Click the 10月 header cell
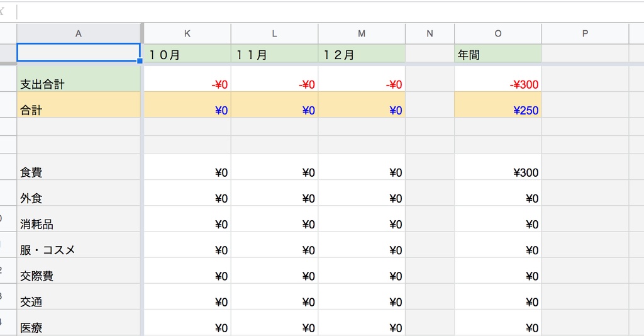 187,53
